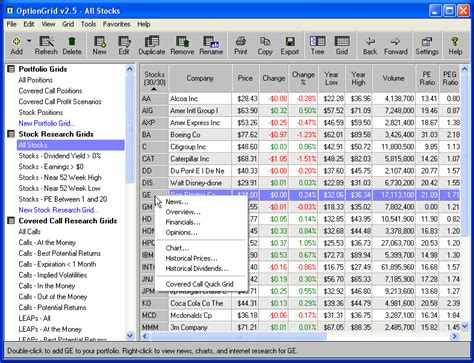Open the Favorites menu

pyautogui.click(x=116, y=24)
